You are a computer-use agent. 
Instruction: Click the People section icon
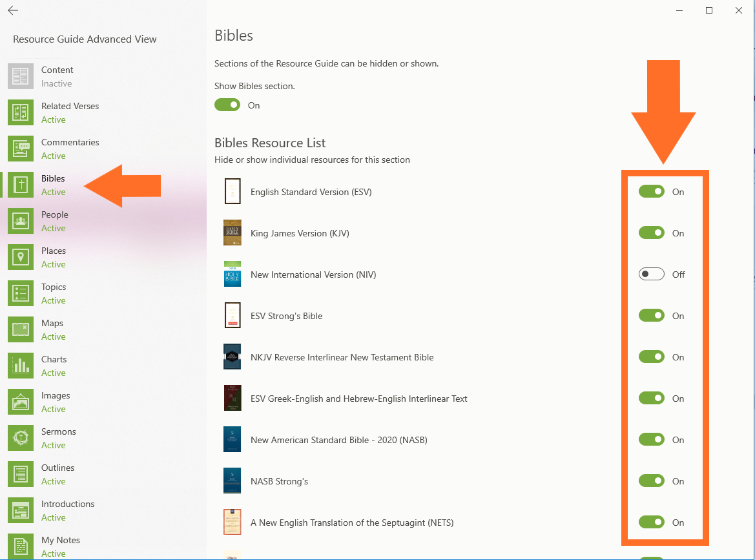[x=21, y=221]
